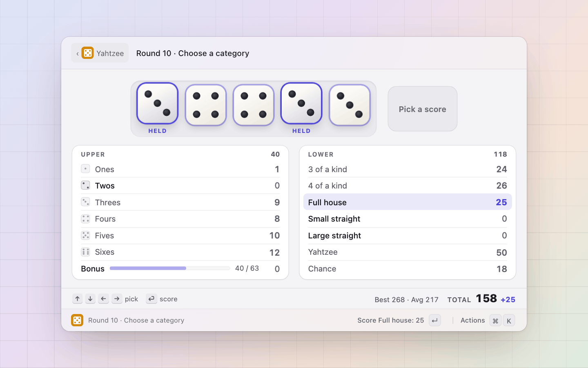Image resolution: width=588 pixels, height=368 pixels.
Task: Click the total score 158
Action: click(486, 298)
